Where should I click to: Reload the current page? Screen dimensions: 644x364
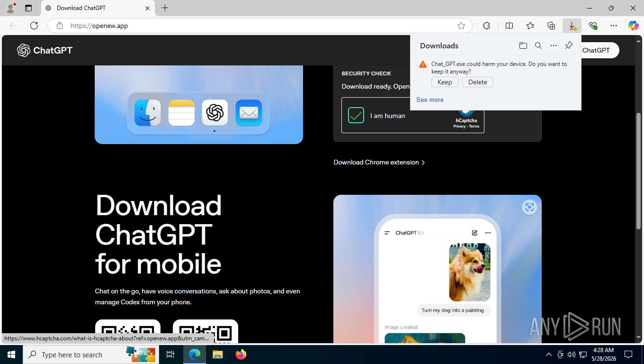pos(34,26)
